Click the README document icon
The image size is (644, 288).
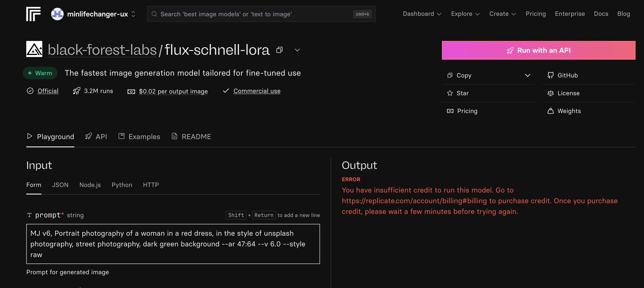(174, 136)
